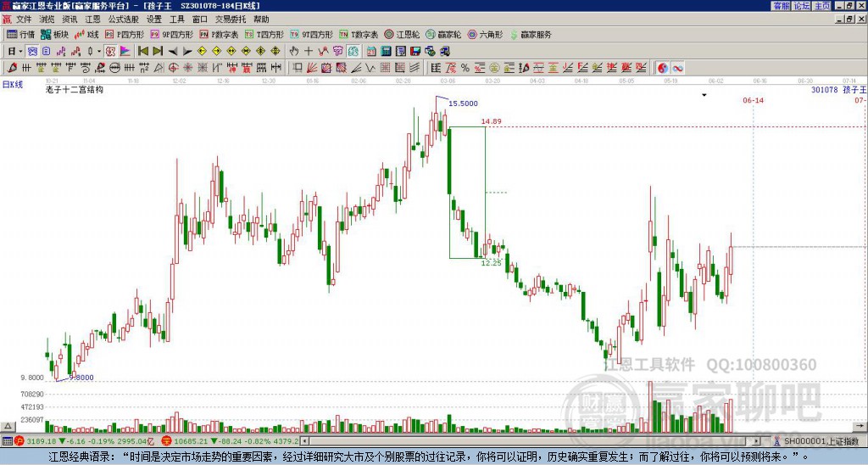
Task: Switch to K线 chart view
Action: click(86, 34)
